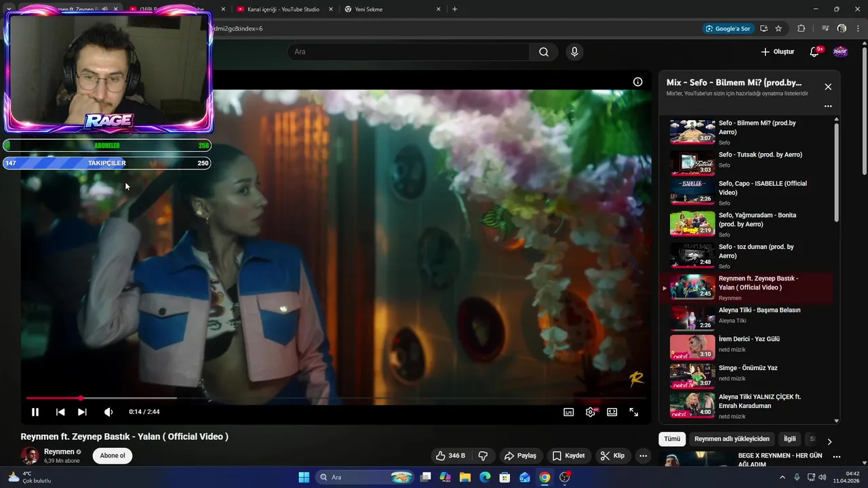Open File Explorer from taskbar
Screen dimensions: 868x488
465,477
